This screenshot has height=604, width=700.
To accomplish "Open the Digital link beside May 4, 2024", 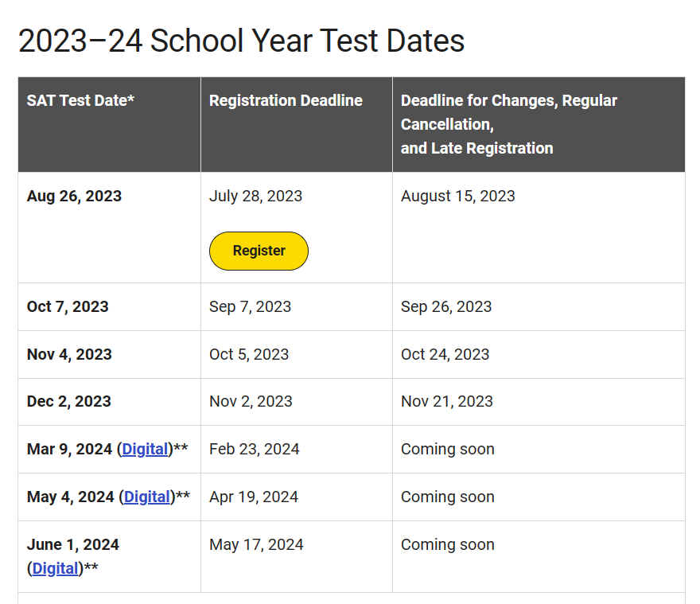I will point(147,497).
